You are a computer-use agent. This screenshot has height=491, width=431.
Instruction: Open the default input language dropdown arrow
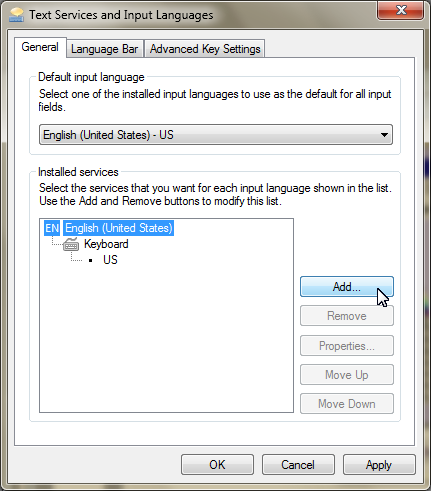click(384, 135)
